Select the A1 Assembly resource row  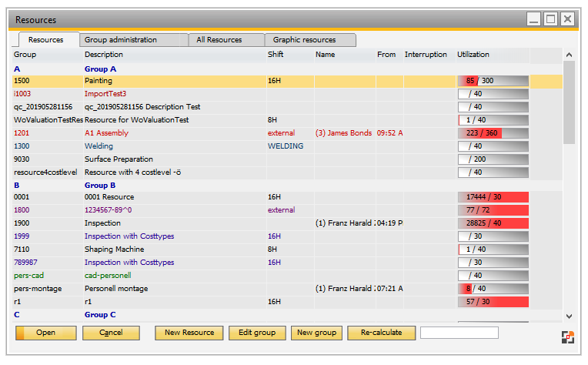coord(107,133)
